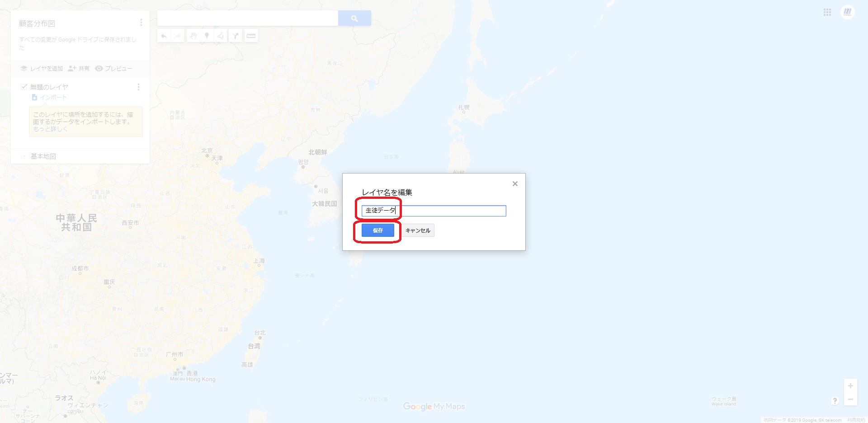Open the Google apps grid
This screenshot has height=423, width=868.
[x=827, y=13]
